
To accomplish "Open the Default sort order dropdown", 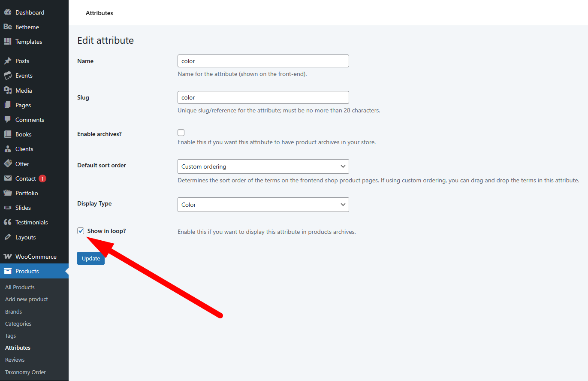I will click(263, 166).
